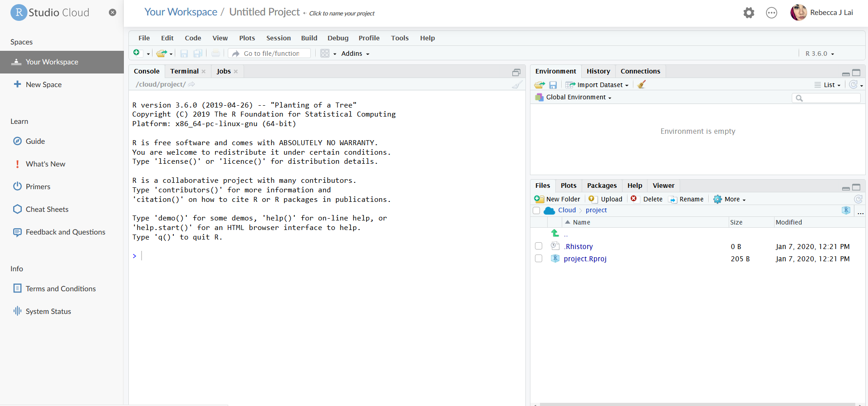Click the view current directory arrow icon
Image resolution: width=868 pixels, height=406 pixels.
[191, 84]
